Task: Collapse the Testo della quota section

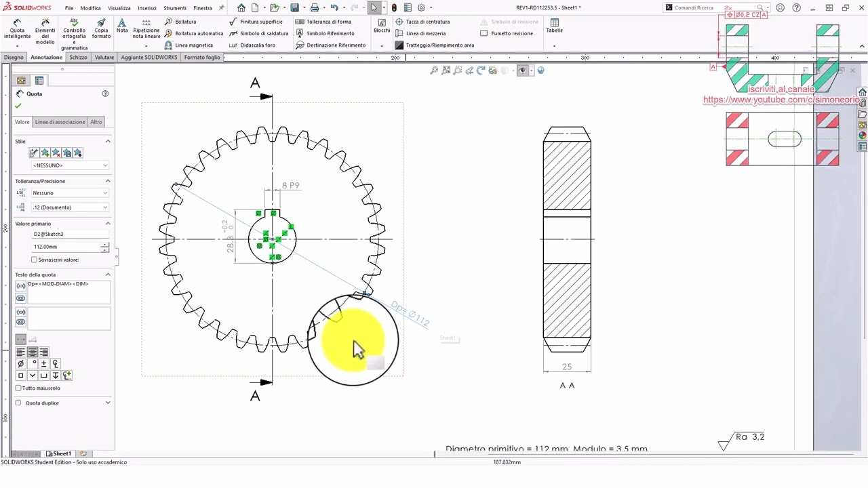Action: [x=108, y=274]
